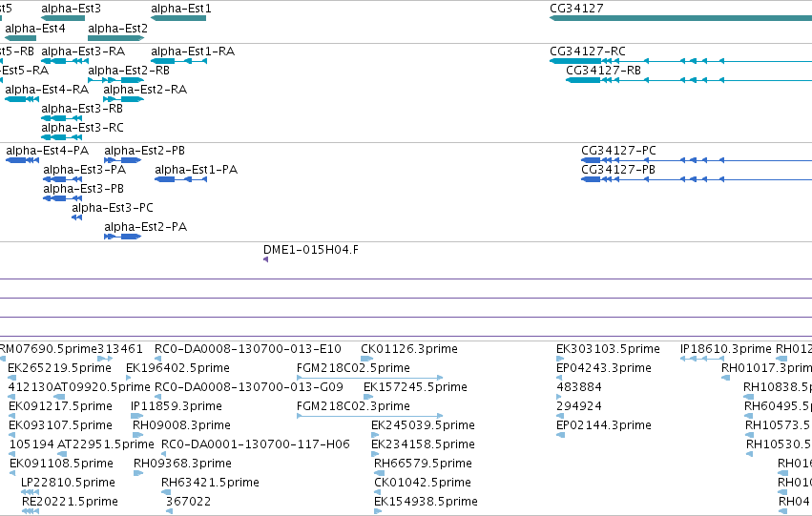Select RH09368.3prime EST
This screenshot has width=812, height=516.
(x=138, y=472)
